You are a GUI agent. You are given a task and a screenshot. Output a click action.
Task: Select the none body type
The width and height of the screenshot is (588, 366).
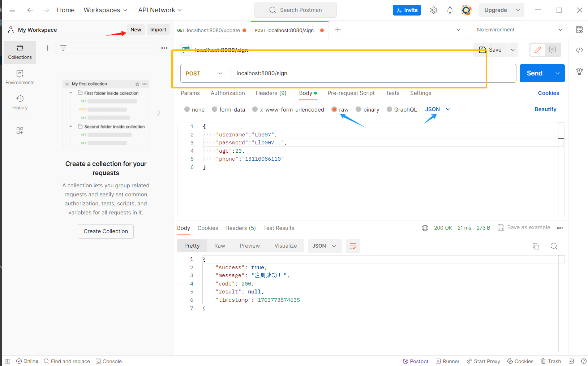(x=187, y=109)
